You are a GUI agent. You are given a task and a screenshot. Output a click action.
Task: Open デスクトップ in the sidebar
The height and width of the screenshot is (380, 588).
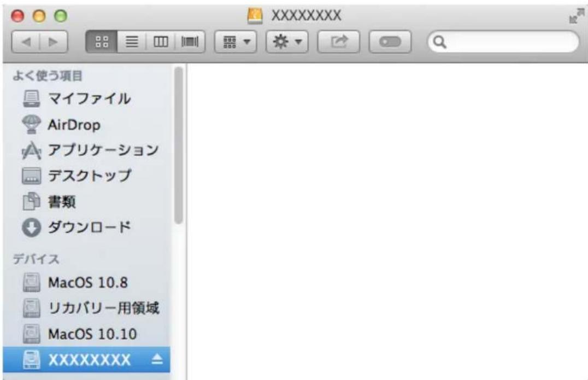(x=86, y=176)
